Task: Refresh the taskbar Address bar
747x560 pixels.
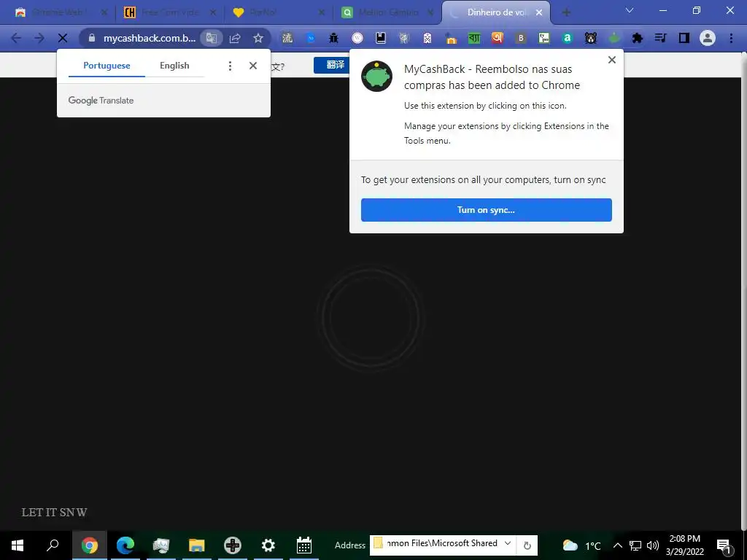Action: point(527,545)
